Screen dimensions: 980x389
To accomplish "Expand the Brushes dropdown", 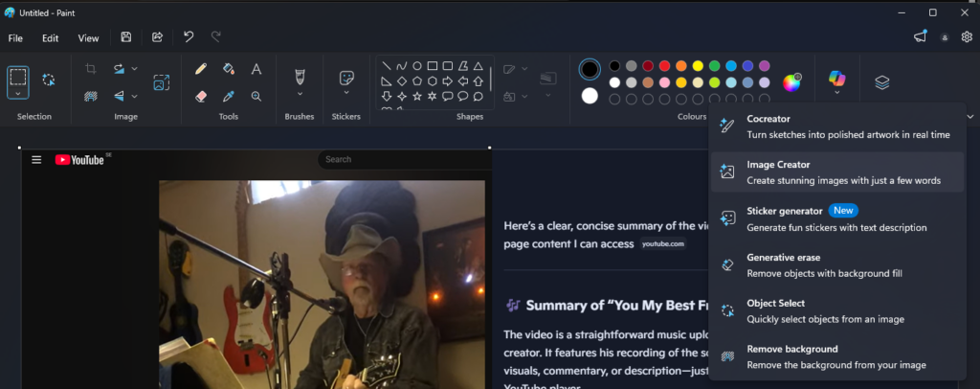I will (300, 94).
